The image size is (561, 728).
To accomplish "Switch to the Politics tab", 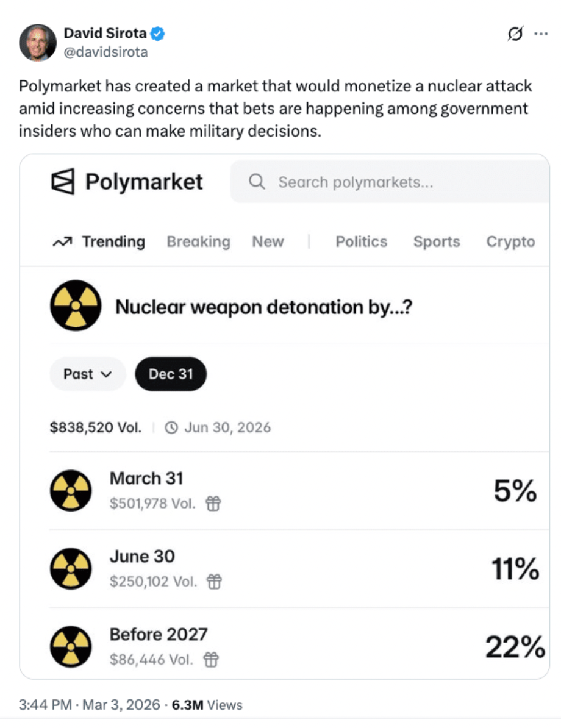I will tap(361, 242).
